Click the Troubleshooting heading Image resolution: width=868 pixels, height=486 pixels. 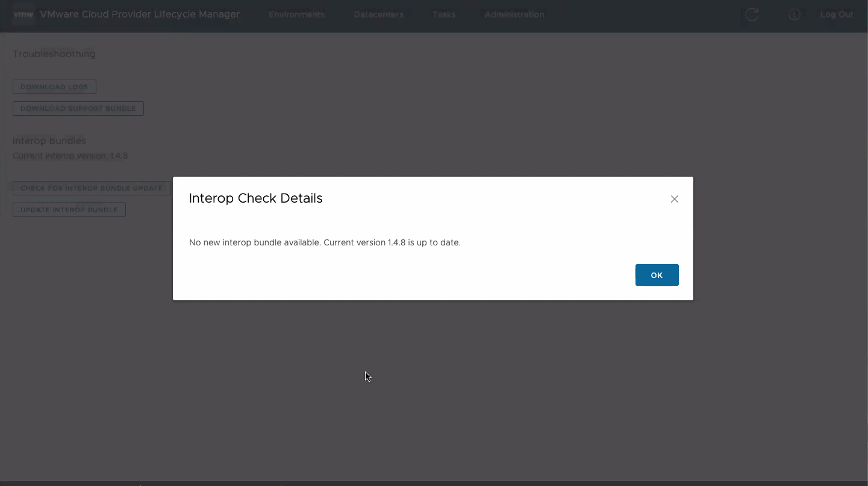pos(54,54)
